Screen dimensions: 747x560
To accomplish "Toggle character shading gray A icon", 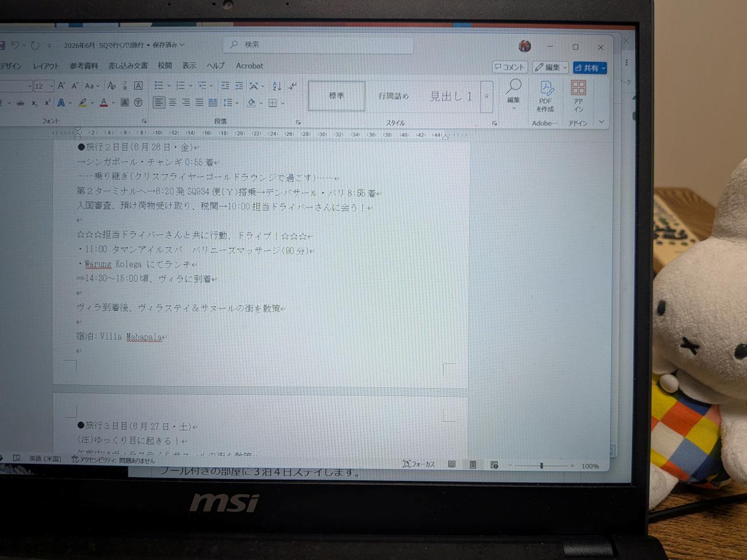I will (x=124, y=103).
